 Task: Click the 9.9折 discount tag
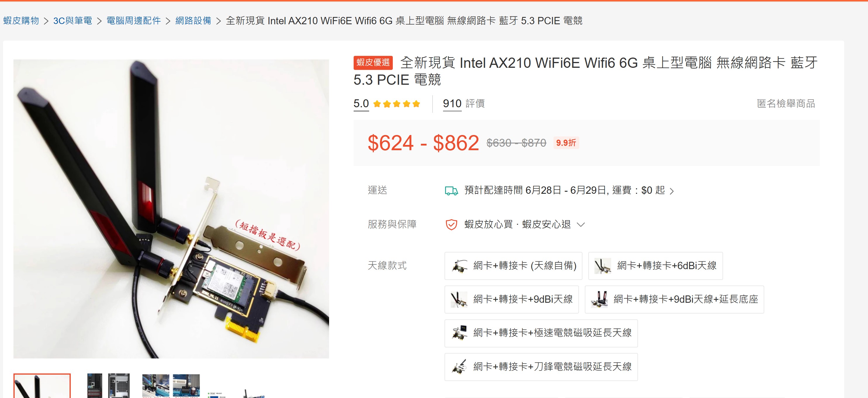[566, 143]
